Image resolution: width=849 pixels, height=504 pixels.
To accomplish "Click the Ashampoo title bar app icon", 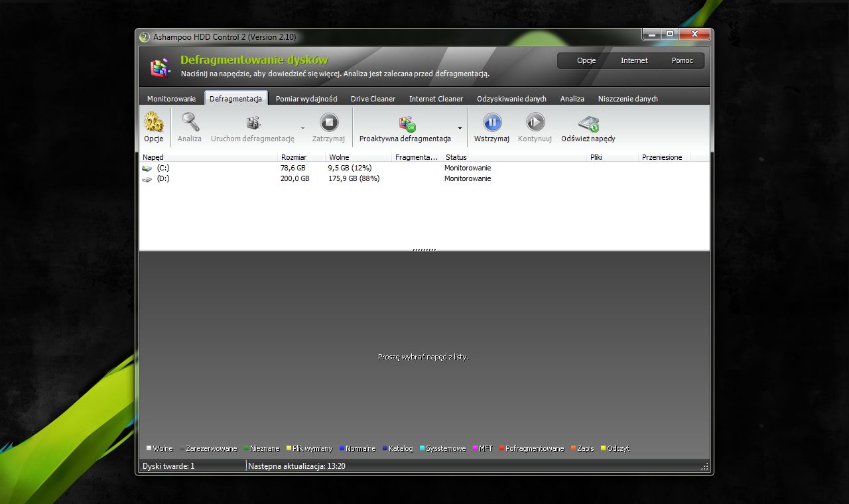I will click(x=145, y=37).
